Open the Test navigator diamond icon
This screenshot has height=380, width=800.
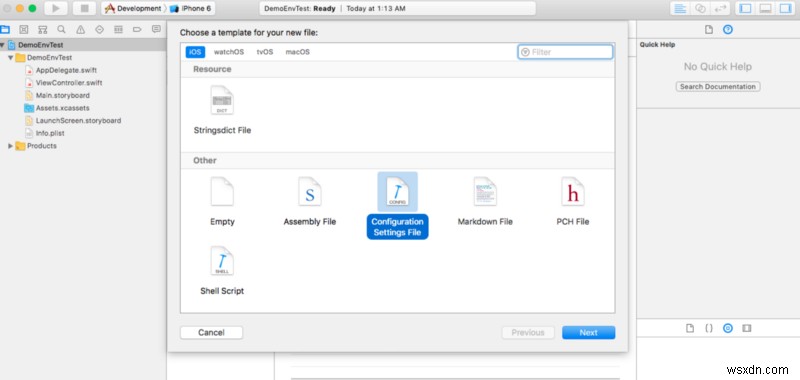[x=99, y=30]
